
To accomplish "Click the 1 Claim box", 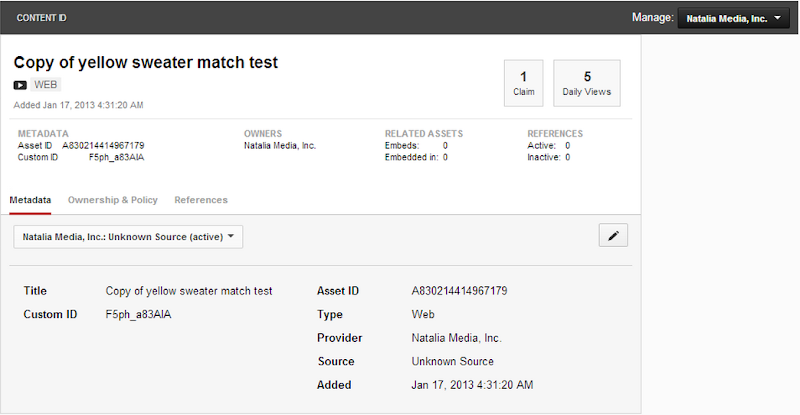I will [x=523, y=83].
